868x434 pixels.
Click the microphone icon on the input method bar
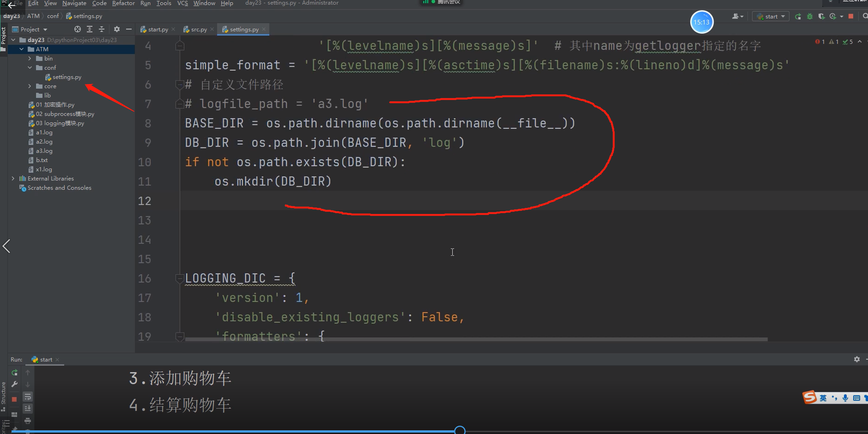coord(845,398)
